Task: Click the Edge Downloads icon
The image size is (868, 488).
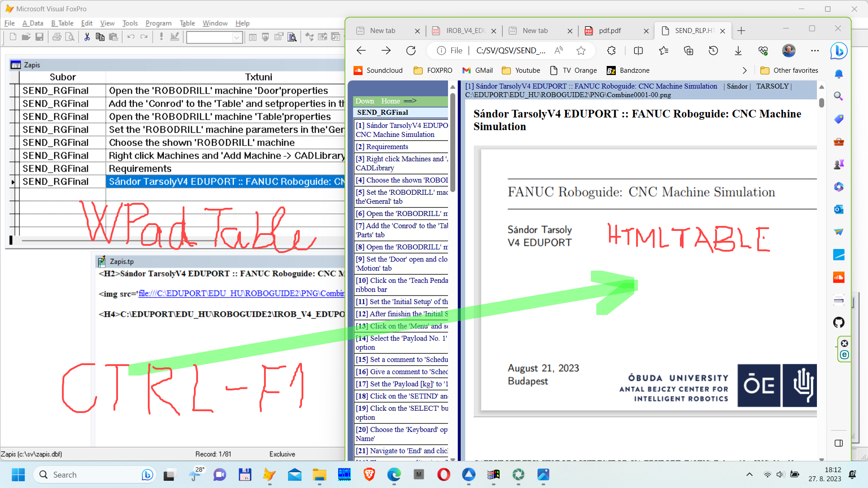Action: (738, 51)
